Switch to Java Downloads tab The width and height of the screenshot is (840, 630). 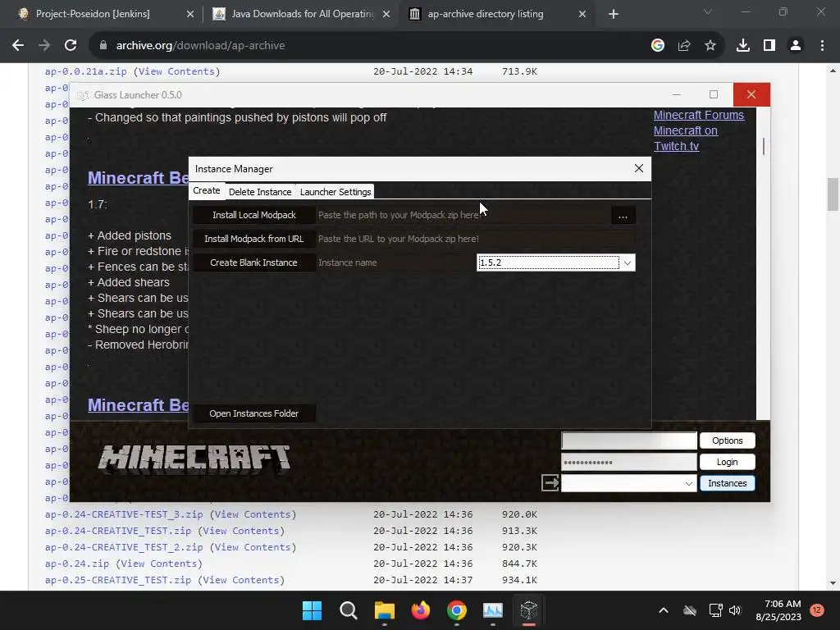(300, 14)
